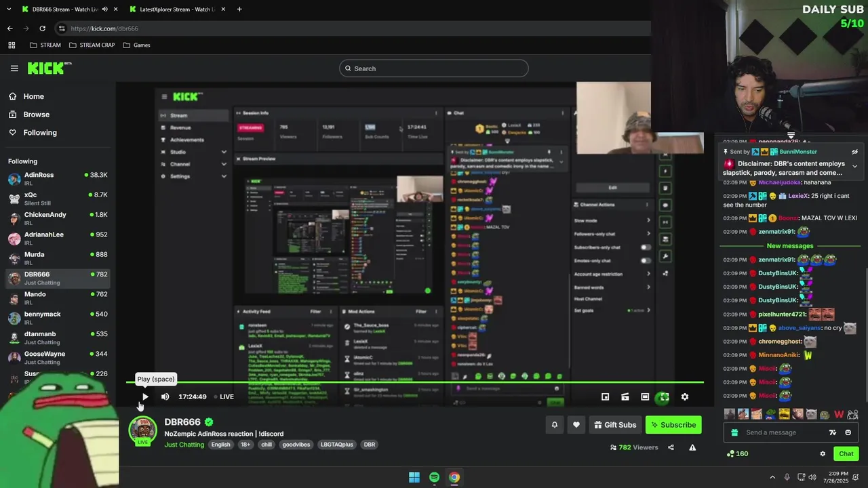Open bennymack channel in Following list
The height and width of the screenshot is (488, 868).
58,318
